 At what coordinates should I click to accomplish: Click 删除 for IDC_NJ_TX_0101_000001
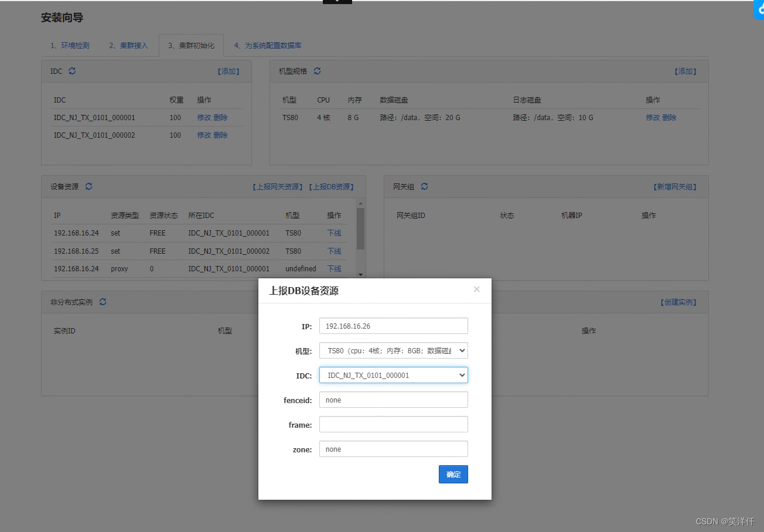[x=221, y=118]
